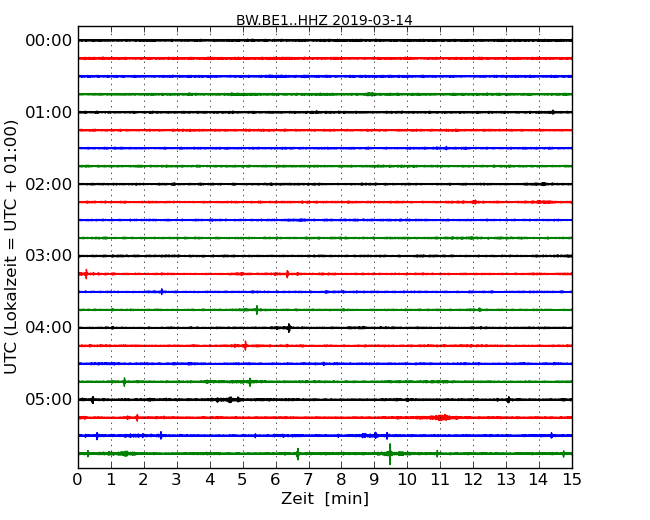
Task: Select the blue spike near minute 2.5, 03:30 trace
Action: click(x=162, y=292)
